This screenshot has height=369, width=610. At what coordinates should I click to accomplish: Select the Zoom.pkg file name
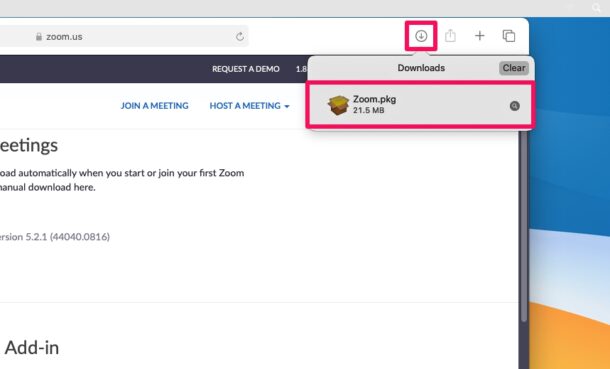374,99
